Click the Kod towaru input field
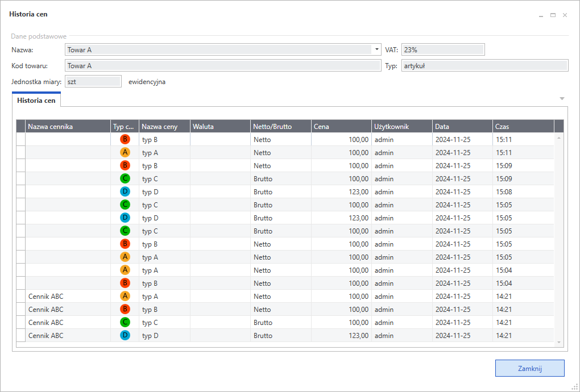This screenshot has width=580, height=392. tap(222, 66)
